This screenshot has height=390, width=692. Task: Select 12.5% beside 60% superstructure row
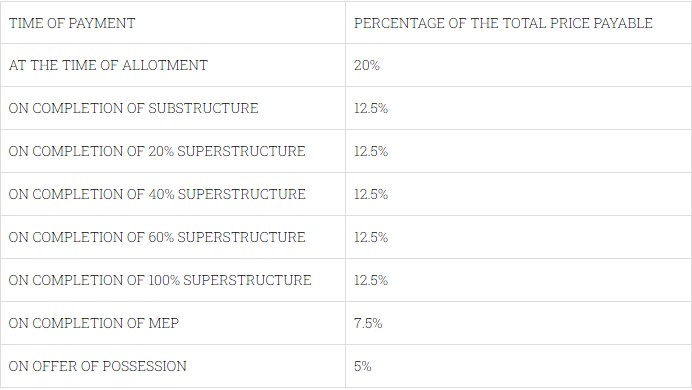371,237
